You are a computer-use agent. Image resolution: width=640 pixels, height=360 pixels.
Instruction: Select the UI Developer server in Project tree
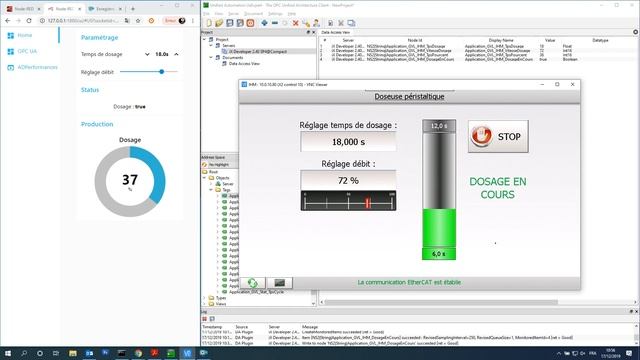257,52
